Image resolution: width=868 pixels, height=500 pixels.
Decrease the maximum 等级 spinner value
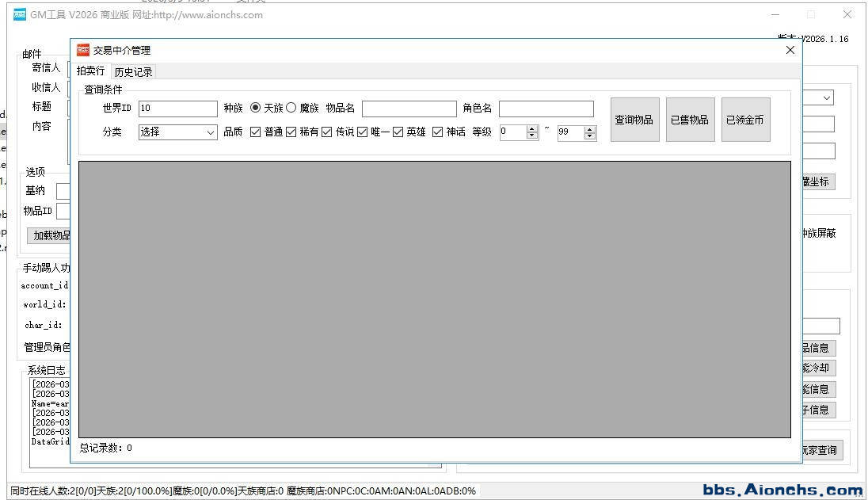589,136
